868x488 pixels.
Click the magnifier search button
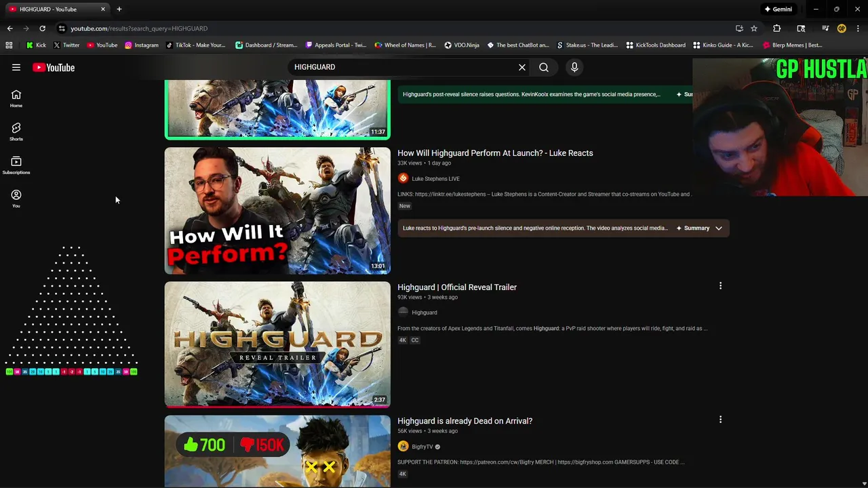[544, 67]
